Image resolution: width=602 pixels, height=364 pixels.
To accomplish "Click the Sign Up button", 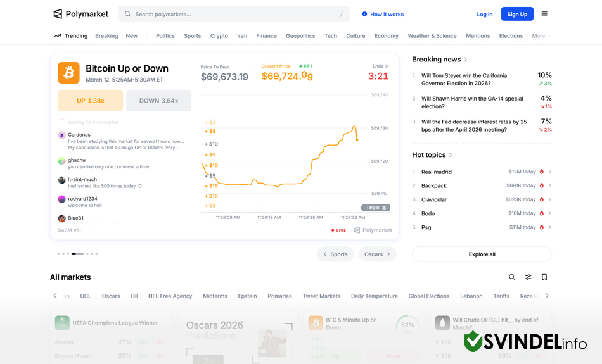I will pyautogui.click(x=516, y=14).
